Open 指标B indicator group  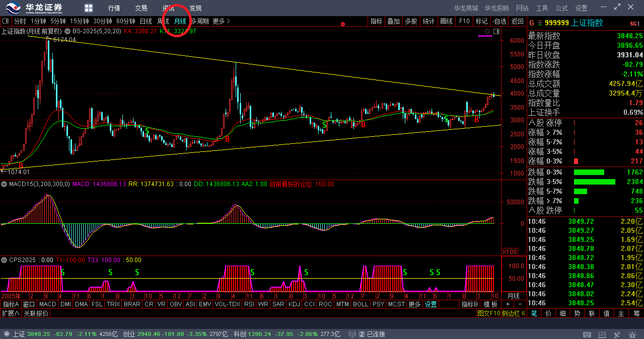point(470,304)
